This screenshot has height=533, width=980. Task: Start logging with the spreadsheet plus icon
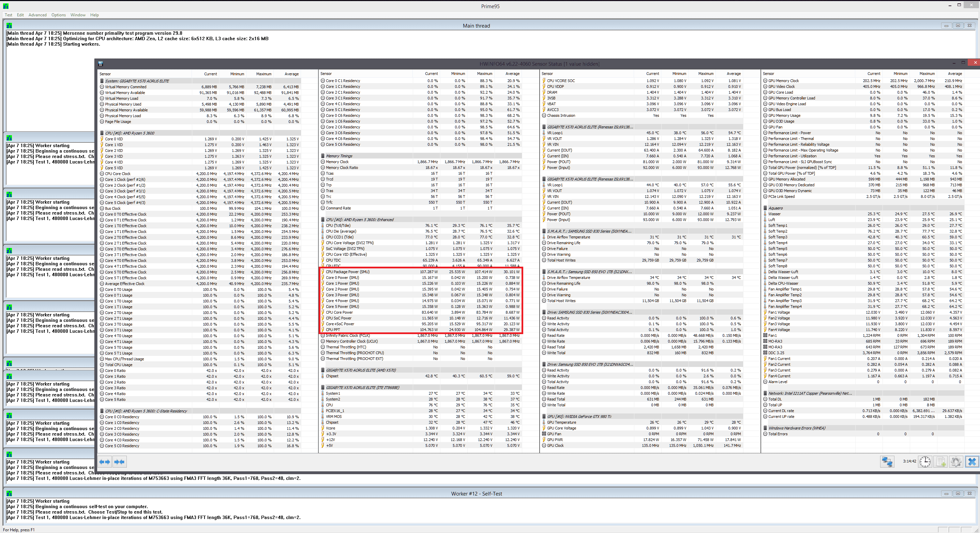[x=940, y=461]
